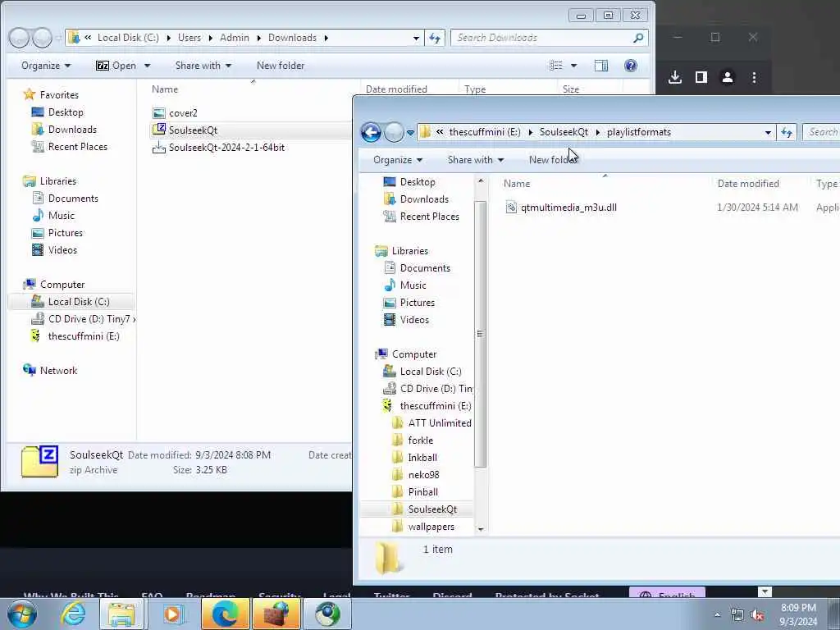Select CD Drive (D:) in the playlistformats window tree

[436, 389]
